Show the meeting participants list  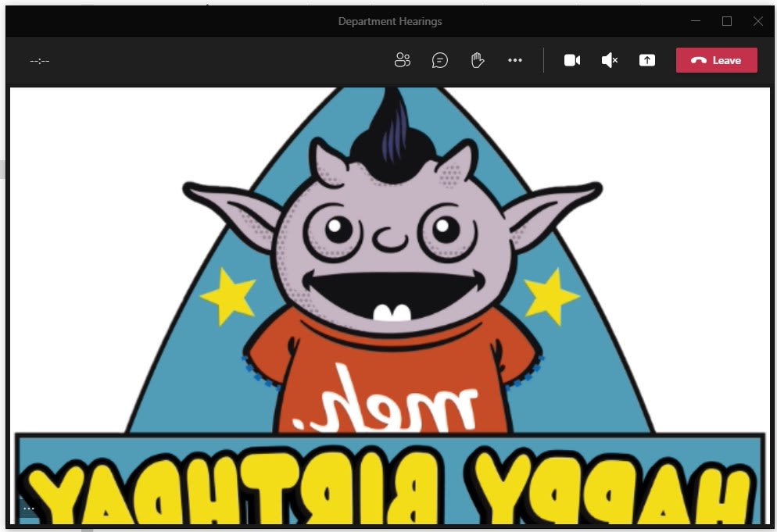[403, 60]
